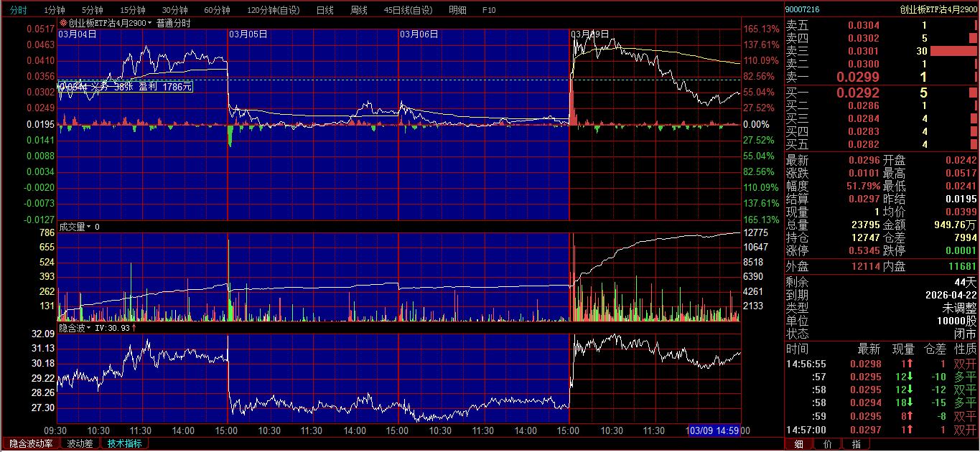Click the 总量 total volume 23795

click(865, 225)
